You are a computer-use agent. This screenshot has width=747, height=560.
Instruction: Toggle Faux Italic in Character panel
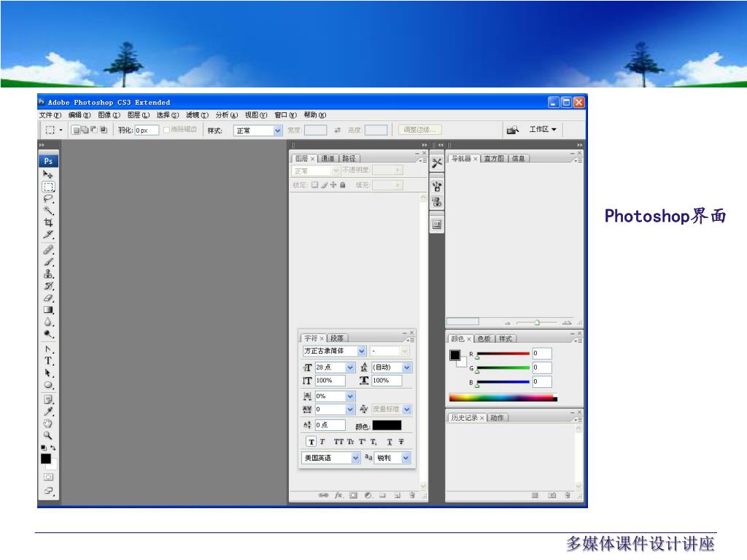point(322,442)
